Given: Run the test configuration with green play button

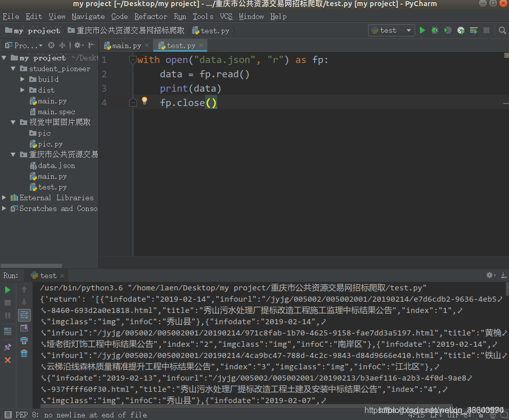Looking at the screenshot, I should pos(422,31).
